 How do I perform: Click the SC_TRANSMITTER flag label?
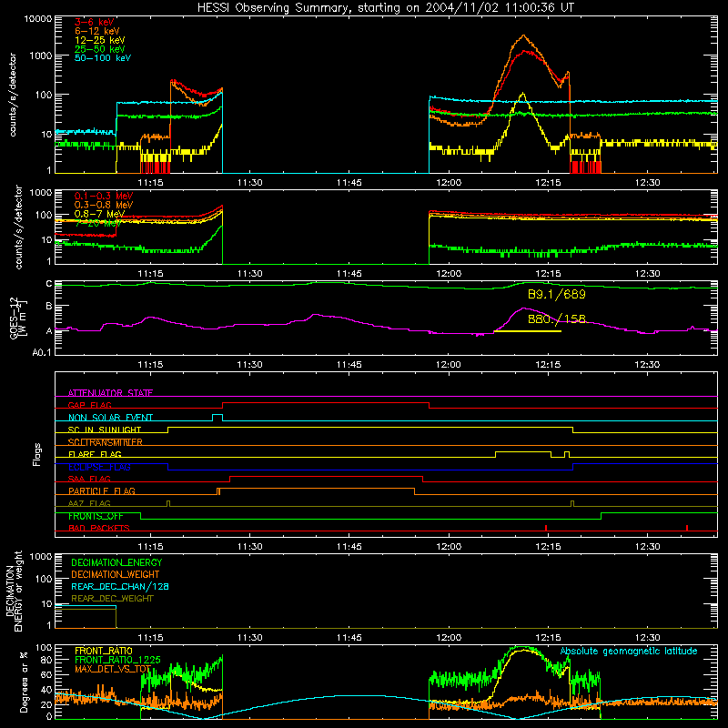tap(106, 442)
